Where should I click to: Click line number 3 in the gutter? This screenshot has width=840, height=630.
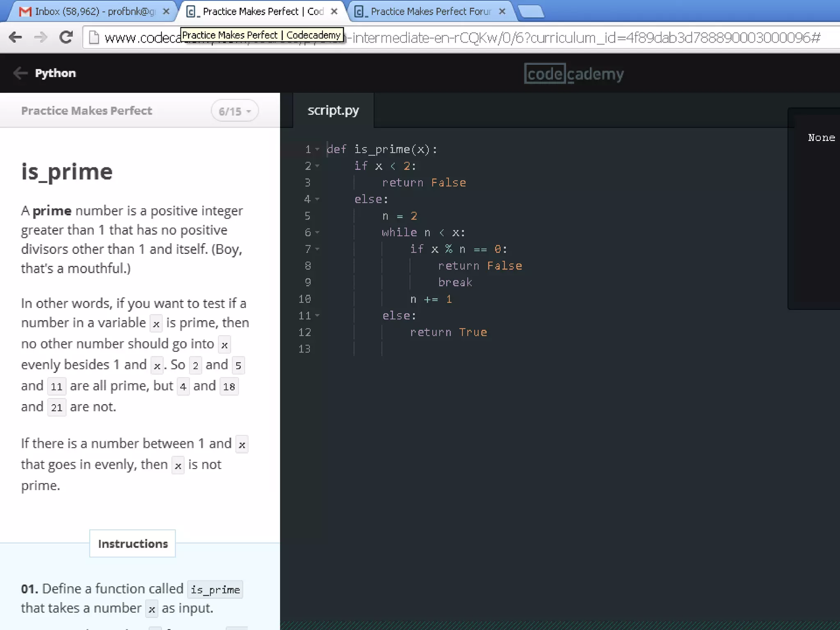coord(308,183)
